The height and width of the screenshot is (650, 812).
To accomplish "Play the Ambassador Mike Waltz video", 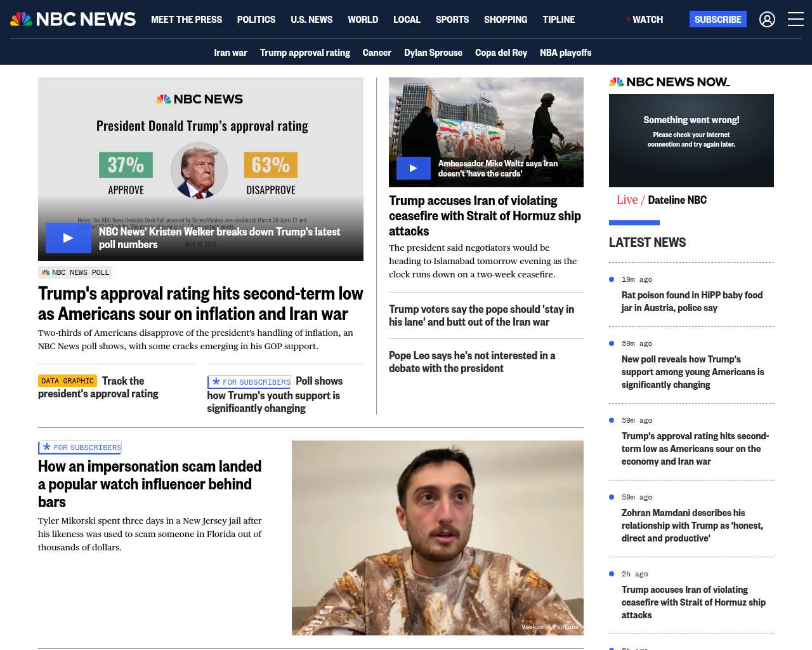I will (414, 168).
